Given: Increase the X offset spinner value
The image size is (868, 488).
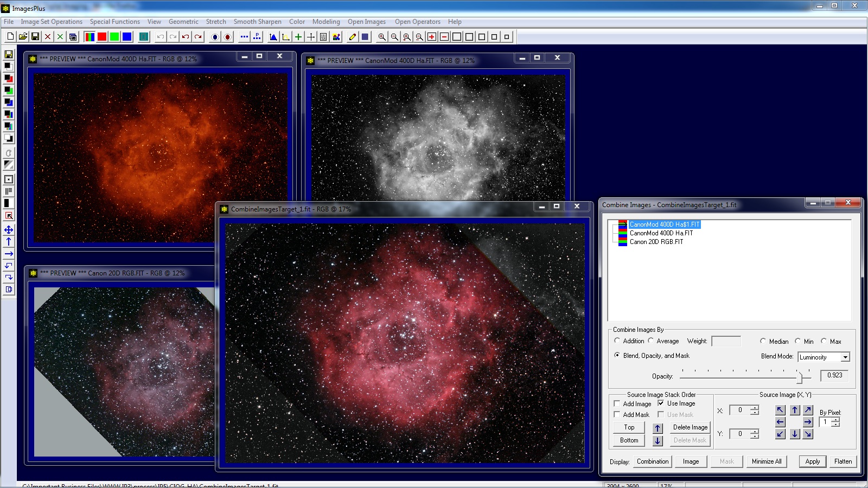Looking at the screenshot, I should click(754, 408).
